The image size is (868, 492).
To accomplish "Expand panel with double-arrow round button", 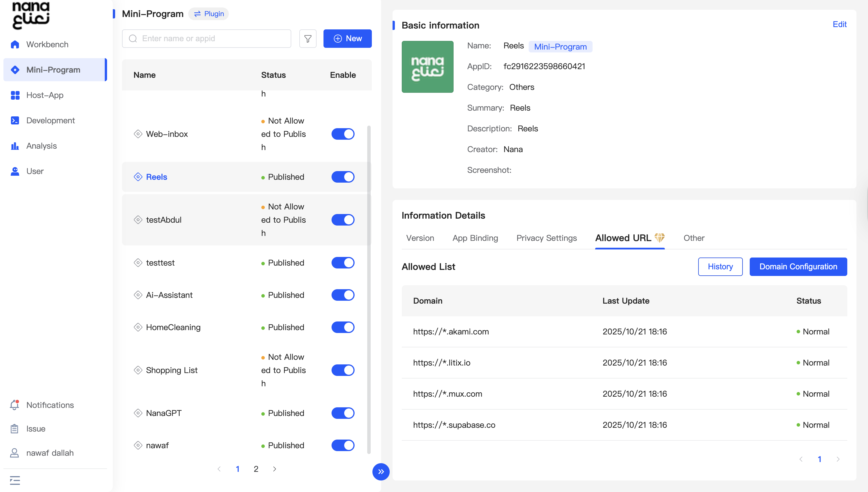I will coord(380,472).
